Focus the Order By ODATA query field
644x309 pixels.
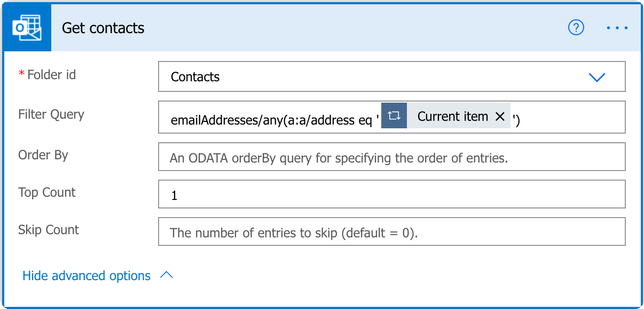pos(391,157)
